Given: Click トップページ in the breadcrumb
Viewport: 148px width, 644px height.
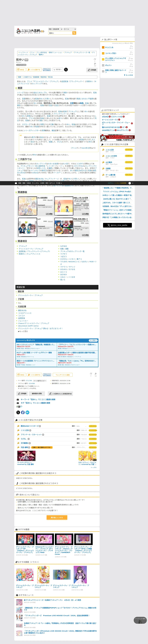Looking at the screenshot, I should [x=24, y=53].
